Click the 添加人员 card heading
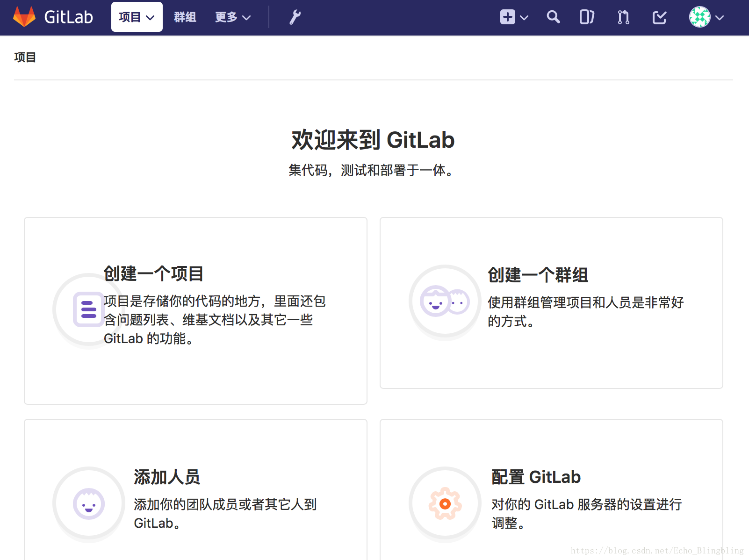The height and width of the screenshot is (560, 749). (167, 477)
